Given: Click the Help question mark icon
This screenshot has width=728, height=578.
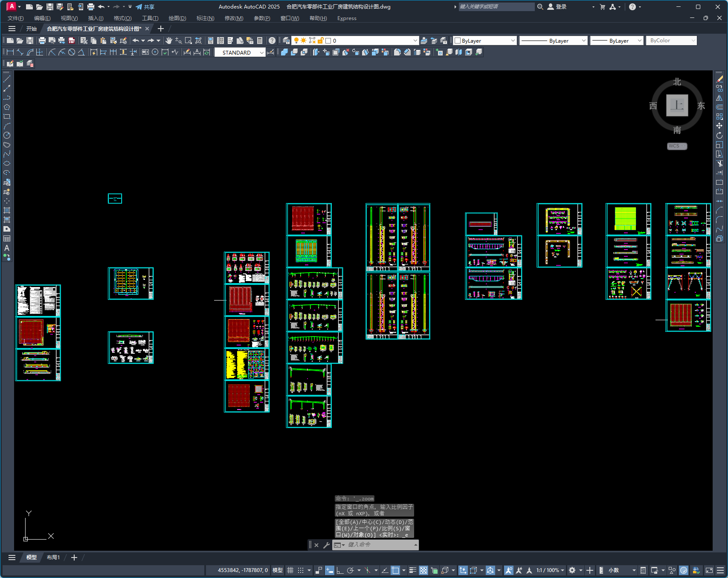Looking at the screenshot, I should tap(272, 41).
